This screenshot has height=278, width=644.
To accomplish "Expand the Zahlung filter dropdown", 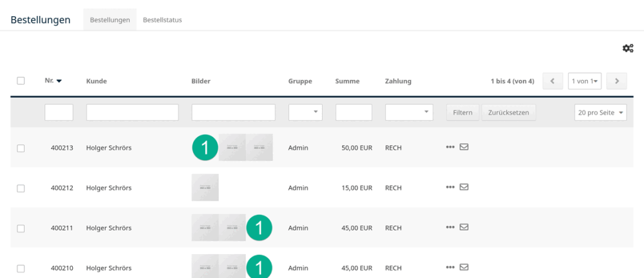I will pos(409,112).
